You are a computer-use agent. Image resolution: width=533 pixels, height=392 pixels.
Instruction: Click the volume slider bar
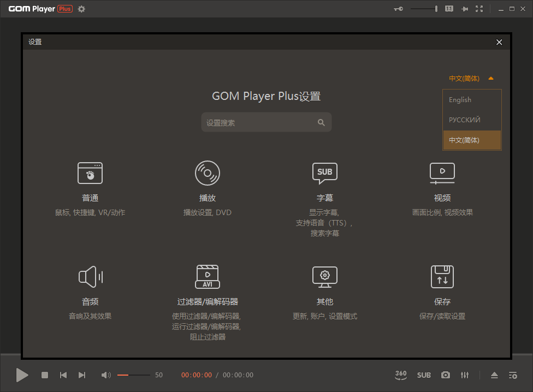(133, 375)
